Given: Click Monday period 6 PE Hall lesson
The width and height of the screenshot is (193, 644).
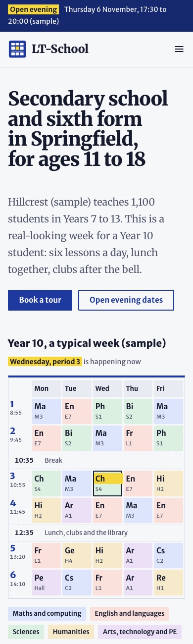Looking at the screenshot, I should click(47, 583).
